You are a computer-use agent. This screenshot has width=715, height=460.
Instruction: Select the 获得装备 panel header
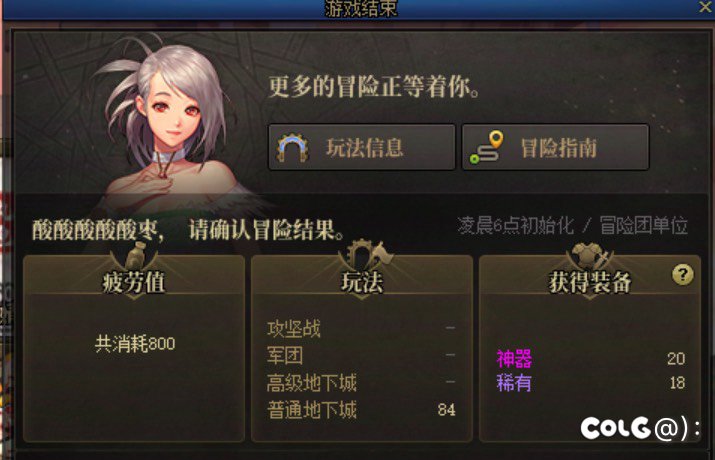pos(590,282)
